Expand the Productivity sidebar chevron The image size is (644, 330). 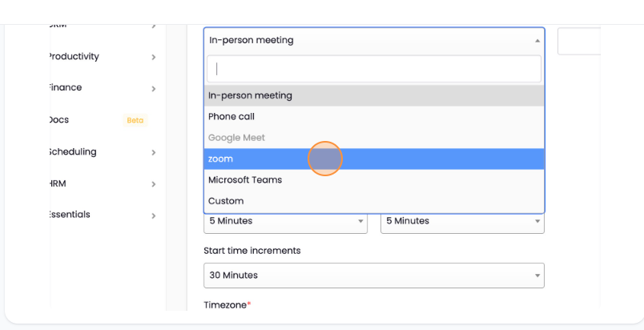(153, 58)
